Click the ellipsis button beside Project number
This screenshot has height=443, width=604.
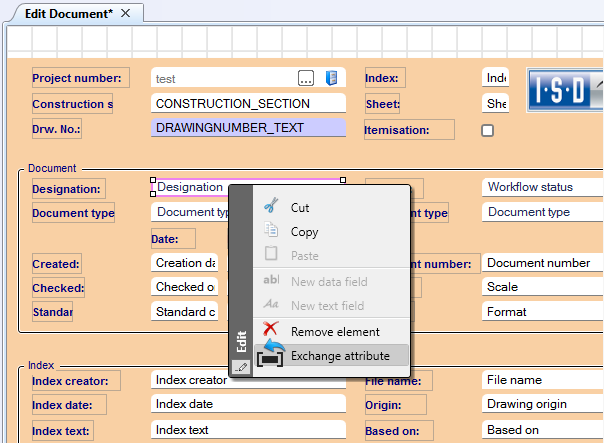[306, 78]
